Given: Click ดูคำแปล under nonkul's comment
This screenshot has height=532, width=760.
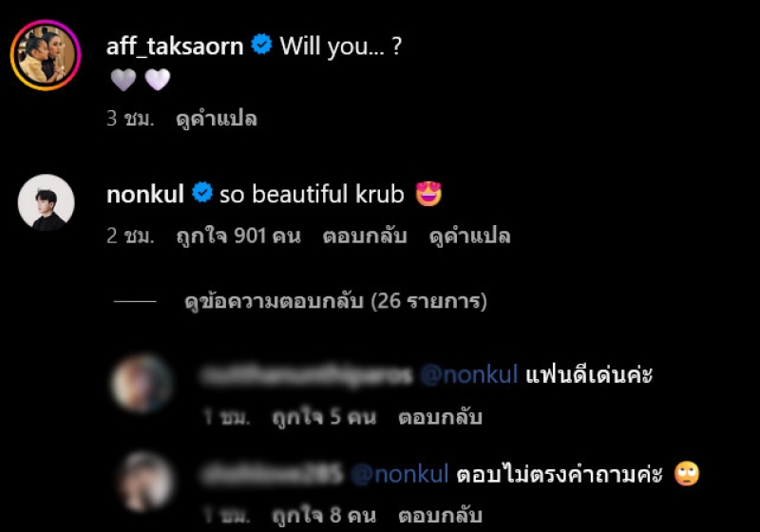Looking at the screenshot, I should coord(469,236).
